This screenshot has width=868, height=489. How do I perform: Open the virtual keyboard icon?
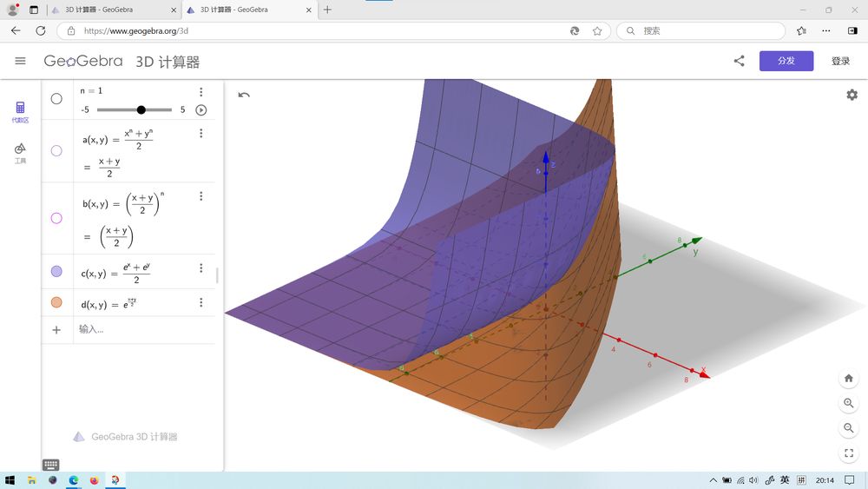pyautogui.click(x=51, y=465)
